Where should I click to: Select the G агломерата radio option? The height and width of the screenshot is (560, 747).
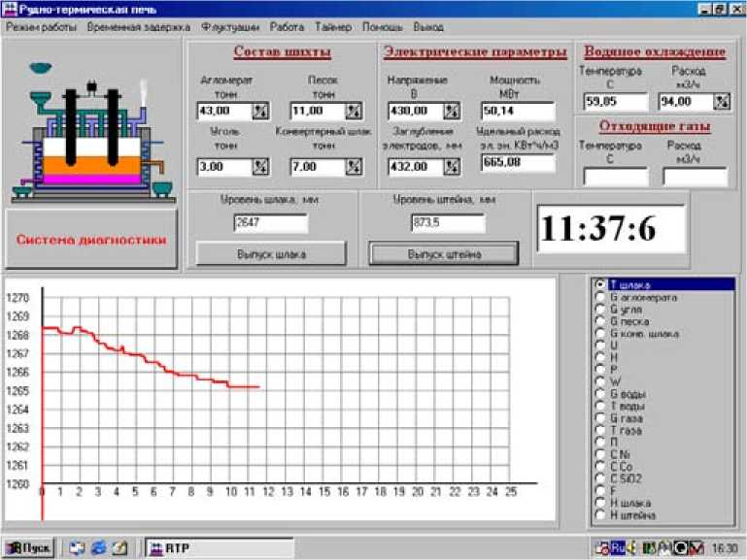coord(600,298)
